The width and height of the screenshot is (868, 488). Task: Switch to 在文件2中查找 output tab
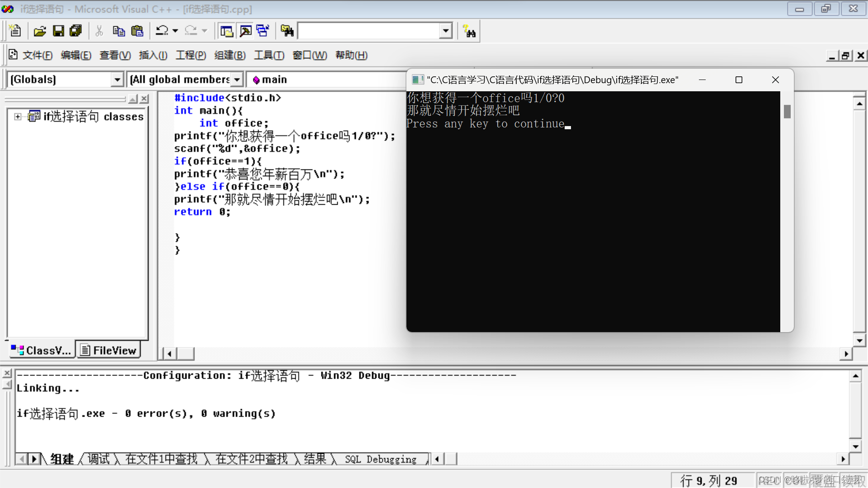click(x=251, y=459)
